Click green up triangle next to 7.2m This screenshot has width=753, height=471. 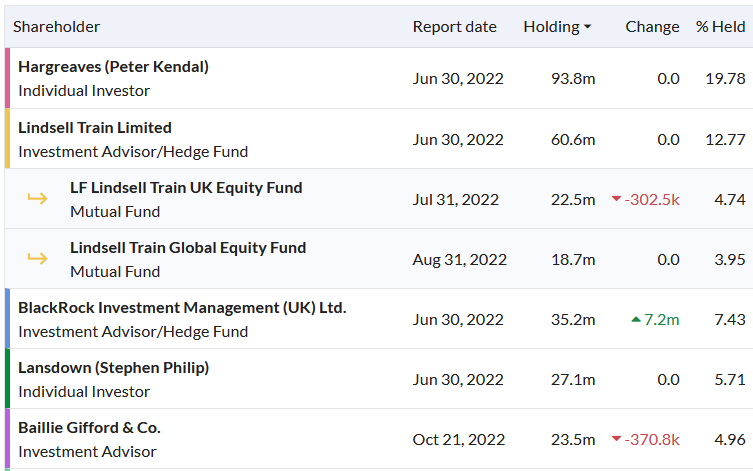636,320
